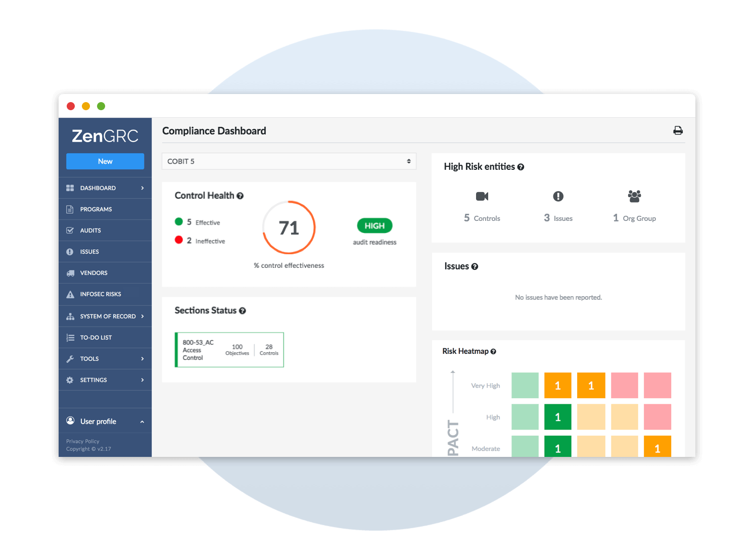Click the Very High heatmap row label

click(x=486, y=386)
